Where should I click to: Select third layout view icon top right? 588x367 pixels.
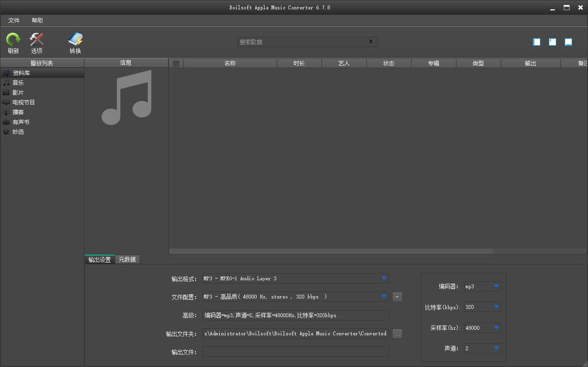tap(568, 42)
